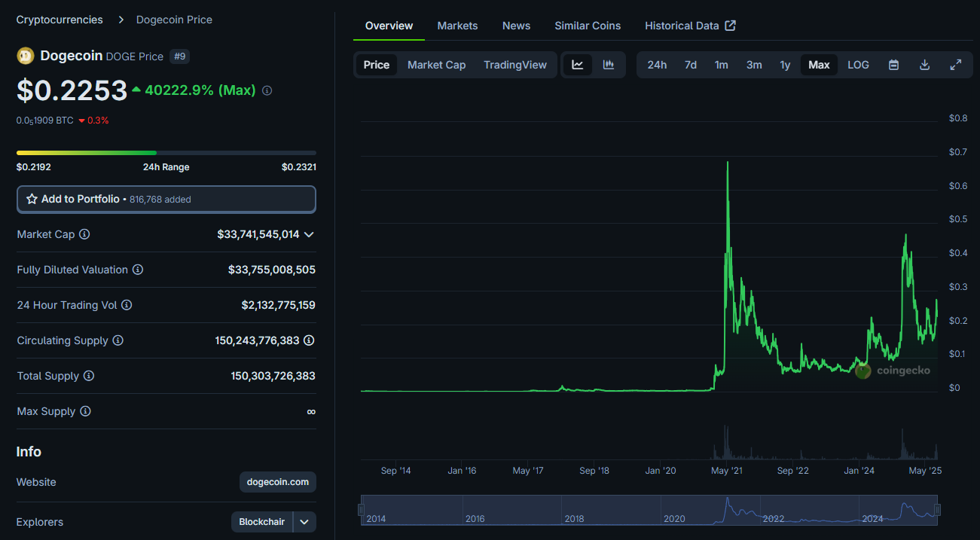The image size is (980, 540).
Task: Show Market Cap info tooltip icon
Action: coord(84,234)
